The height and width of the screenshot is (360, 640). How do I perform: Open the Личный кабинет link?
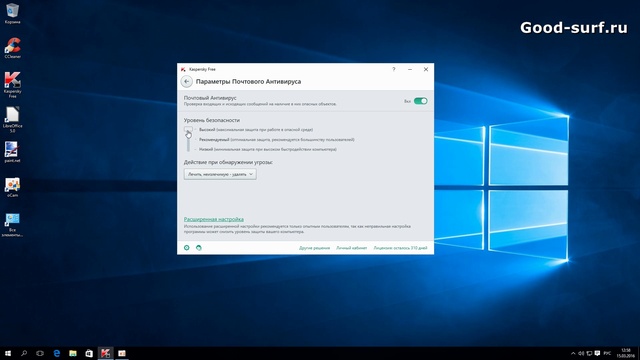(351, 248)
